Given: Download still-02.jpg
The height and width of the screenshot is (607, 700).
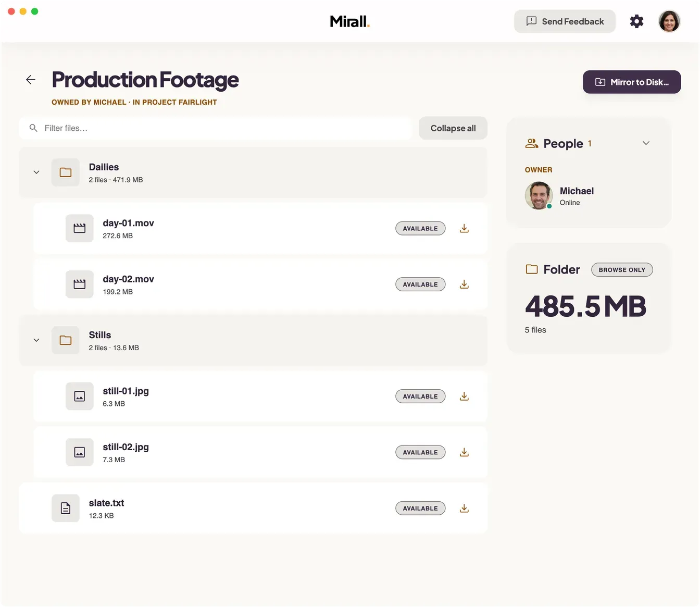Looking at the screenshot, I should pos(464,452).
